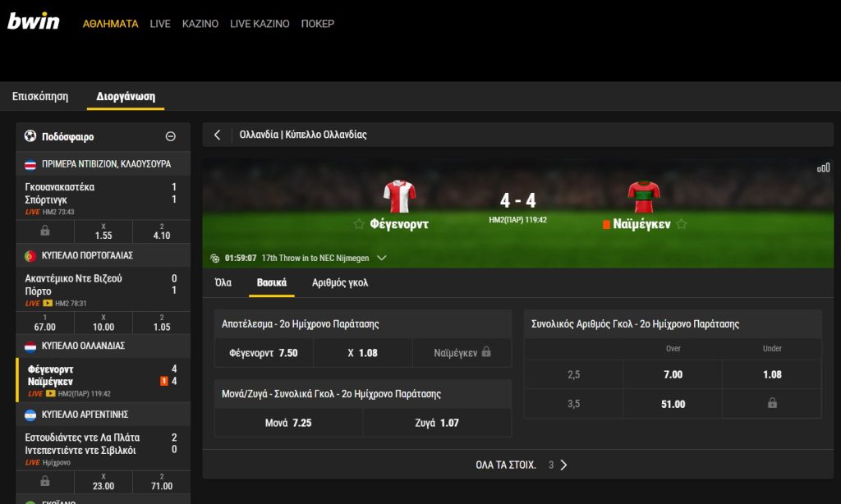Favorite Φέγενορντ with star icon
Screen dimensions: 841x504
(x=359, y=224)
